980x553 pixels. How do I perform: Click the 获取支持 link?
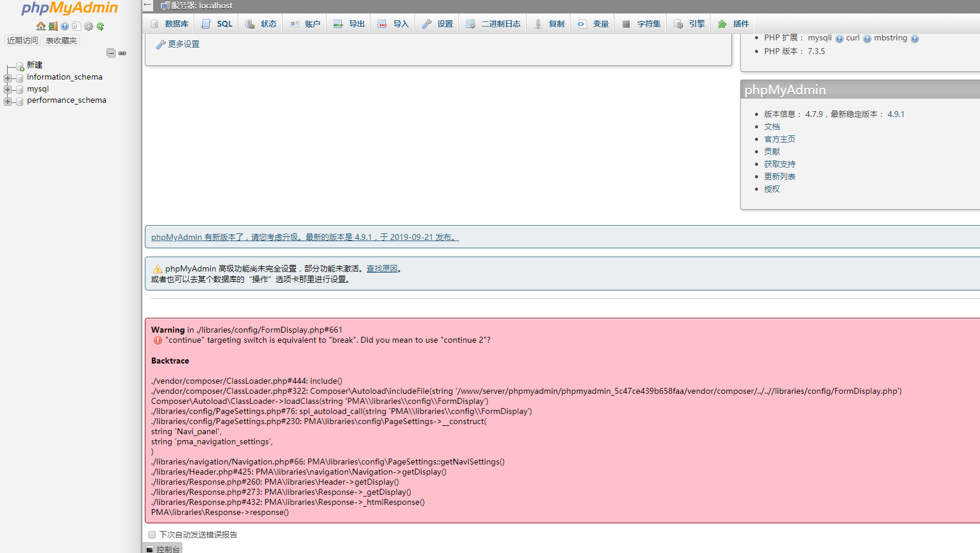coord(779,164)
